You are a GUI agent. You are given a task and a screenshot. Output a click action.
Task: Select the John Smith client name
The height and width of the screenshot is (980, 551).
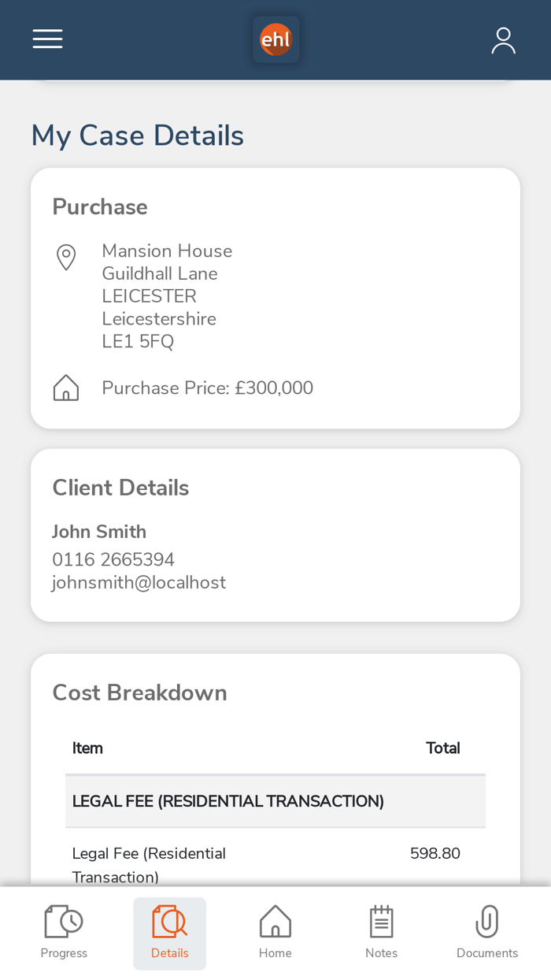coord(99,532)
